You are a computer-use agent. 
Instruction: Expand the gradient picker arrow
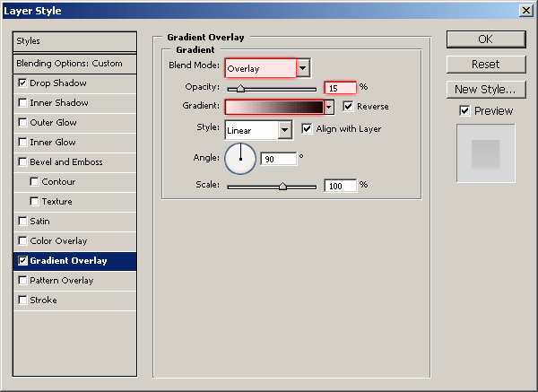point(329,107)
